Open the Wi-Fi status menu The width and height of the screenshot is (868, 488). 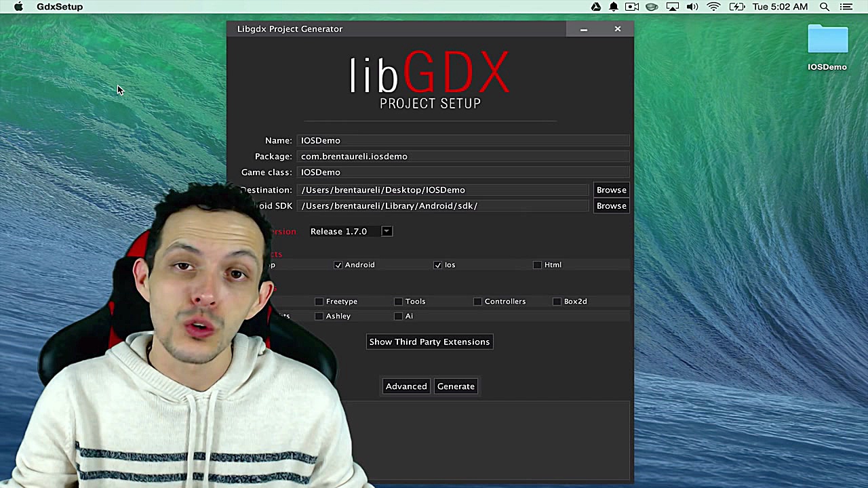pos(713,7)
